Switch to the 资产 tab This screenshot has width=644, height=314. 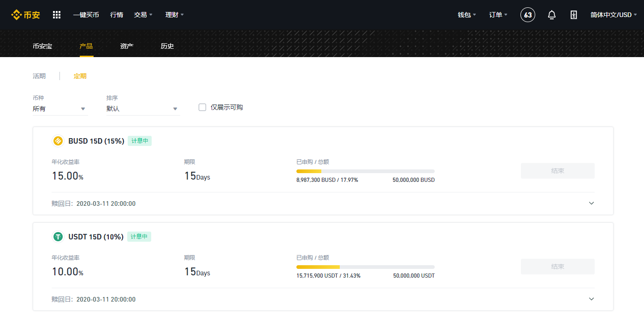pyautogui.click(x=126, y=46)
